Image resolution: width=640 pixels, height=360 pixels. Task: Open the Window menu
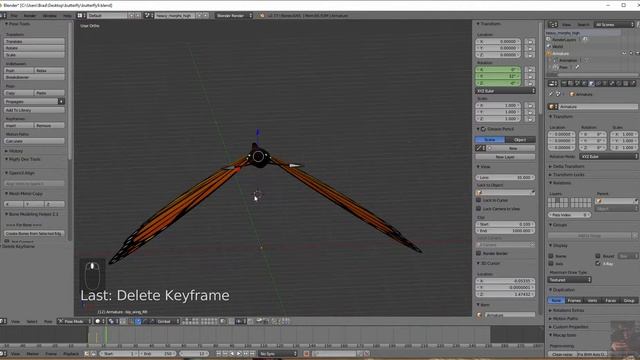50,16
